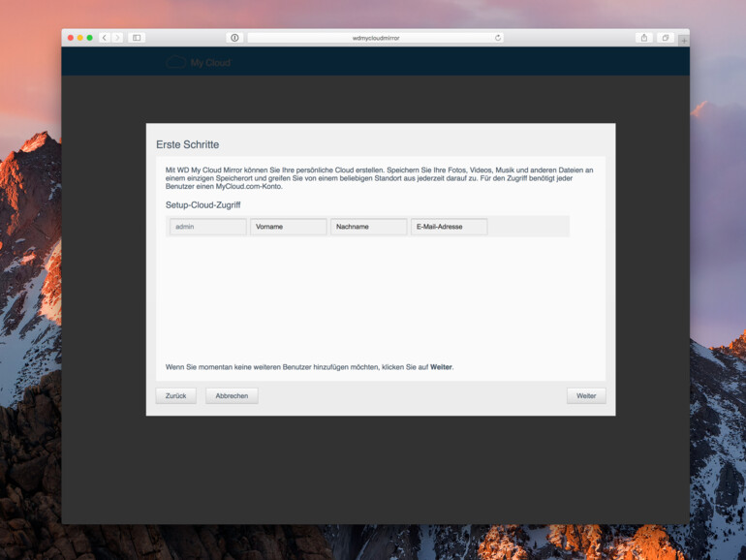Image resolution: width=746 pixels, height=560 pixels.
Task: Go back with Safari's back arrow
Action: (106, 38)
